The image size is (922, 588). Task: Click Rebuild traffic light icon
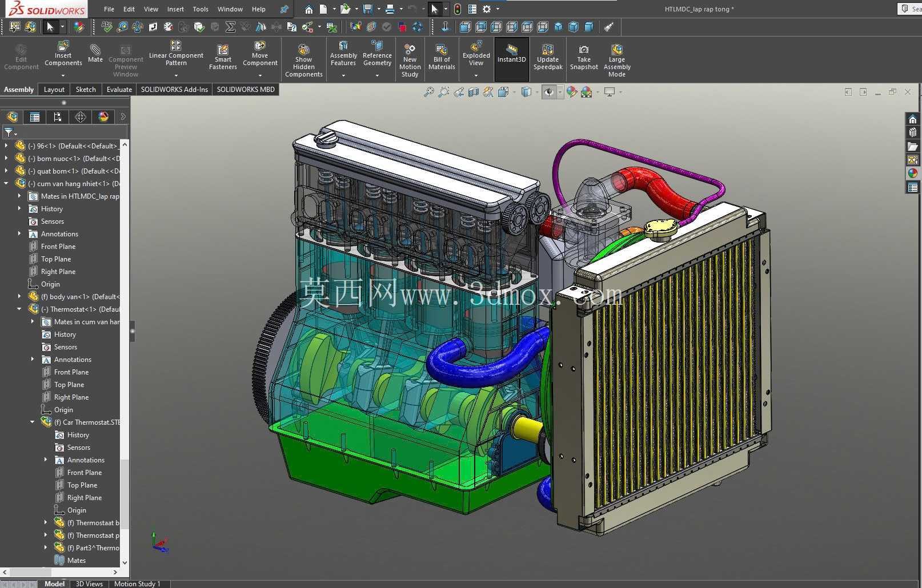458,9
